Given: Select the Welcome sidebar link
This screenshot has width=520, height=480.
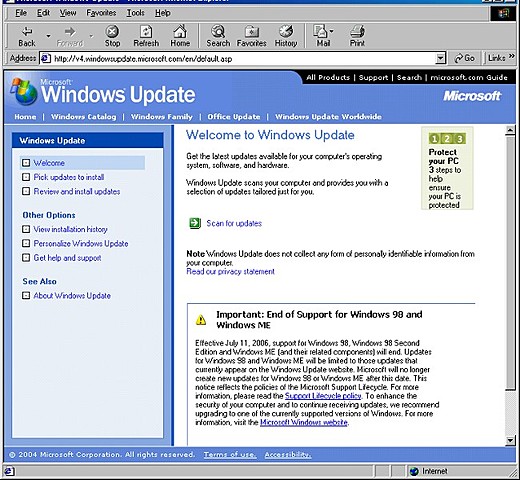Looking at the screenshot, I should click(49, 163).
